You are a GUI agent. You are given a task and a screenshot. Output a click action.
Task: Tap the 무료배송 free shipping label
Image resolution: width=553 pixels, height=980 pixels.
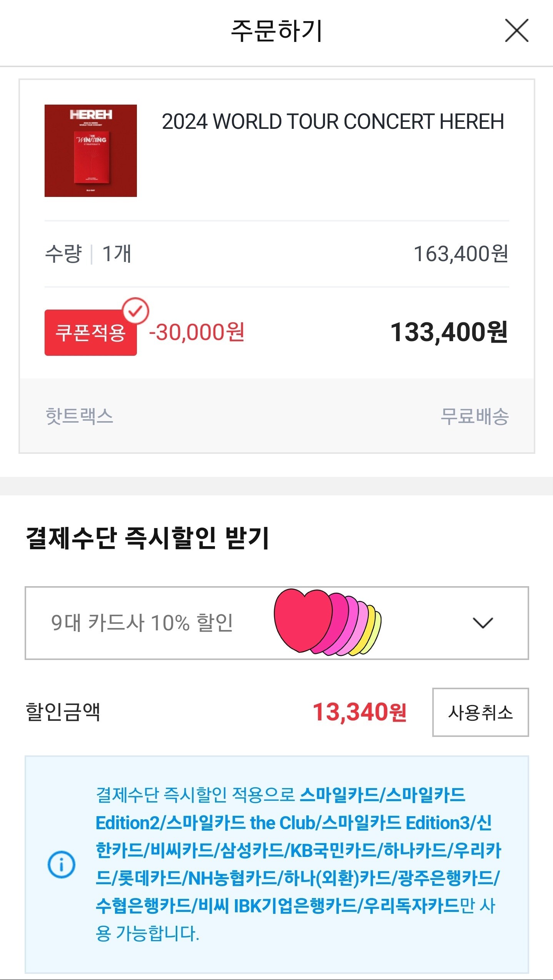pyautogui.click(x=475, y=416)
